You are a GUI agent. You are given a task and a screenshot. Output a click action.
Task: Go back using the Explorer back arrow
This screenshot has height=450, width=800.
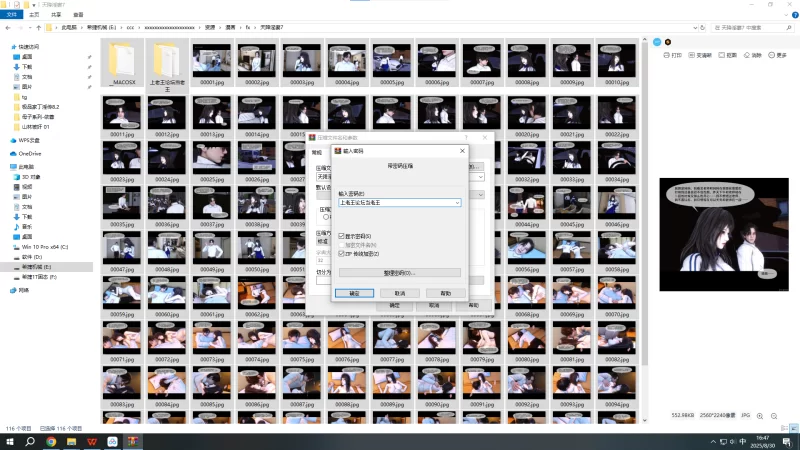[x=8, y=28]
